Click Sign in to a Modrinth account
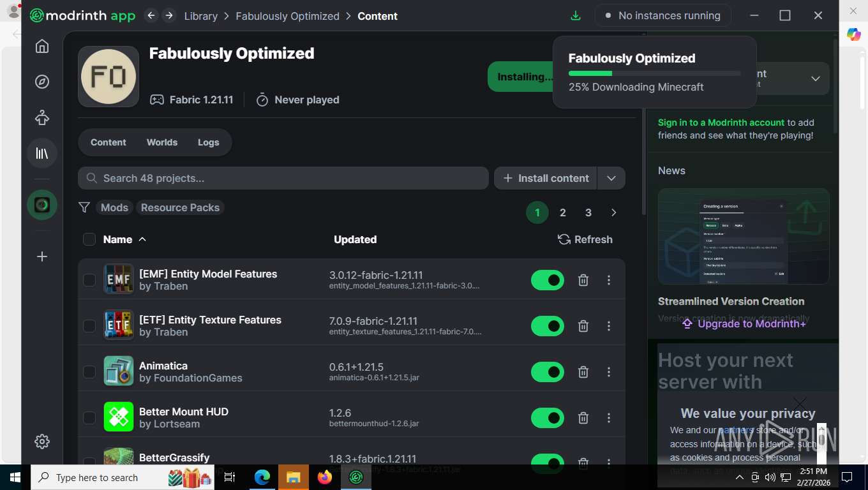 [721, 122]
